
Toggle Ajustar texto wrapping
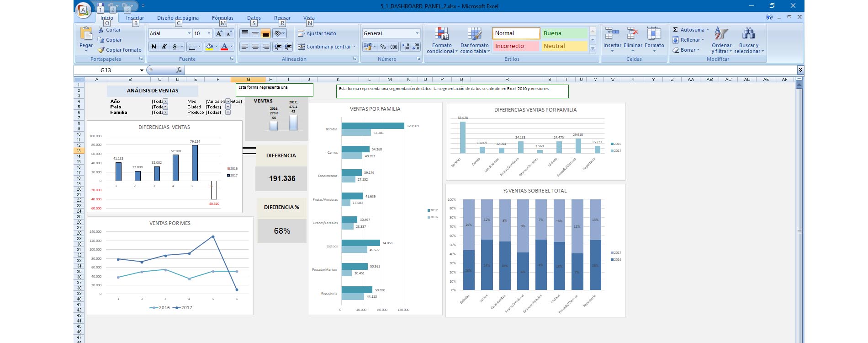pyautogui.click(x=317, y=33)
